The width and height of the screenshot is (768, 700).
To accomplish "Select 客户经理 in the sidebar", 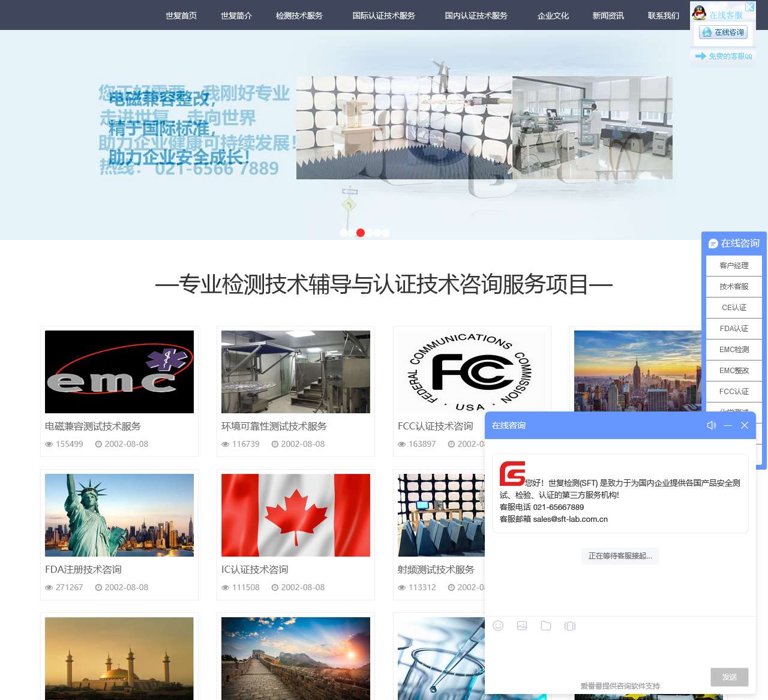I will click(x=734, y=266).
